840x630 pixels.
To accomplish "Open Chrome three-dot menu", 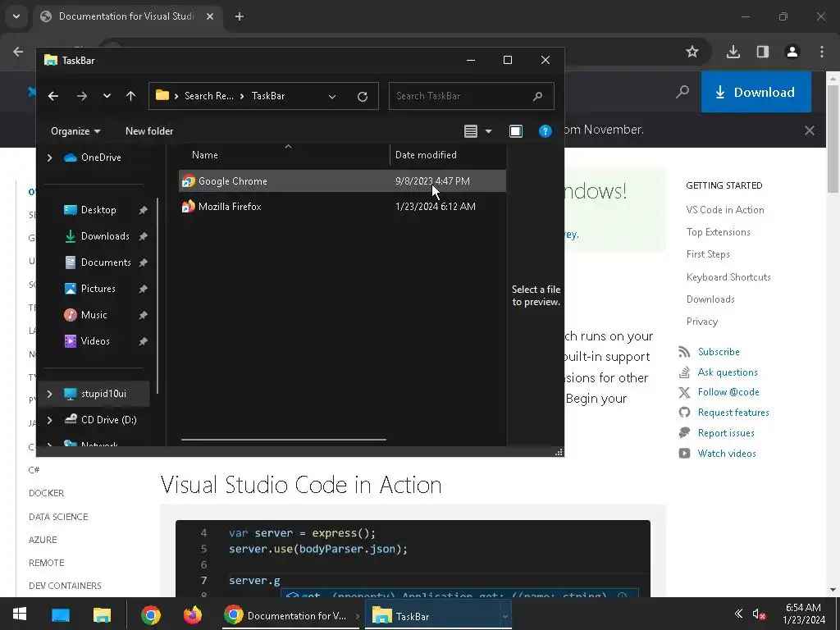I will coord(822,52).
